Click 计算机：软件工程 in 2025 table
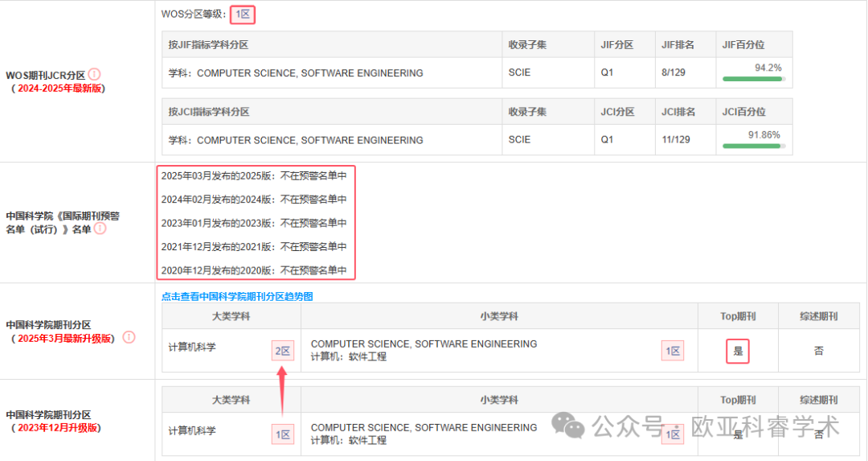 click(348, 357)
